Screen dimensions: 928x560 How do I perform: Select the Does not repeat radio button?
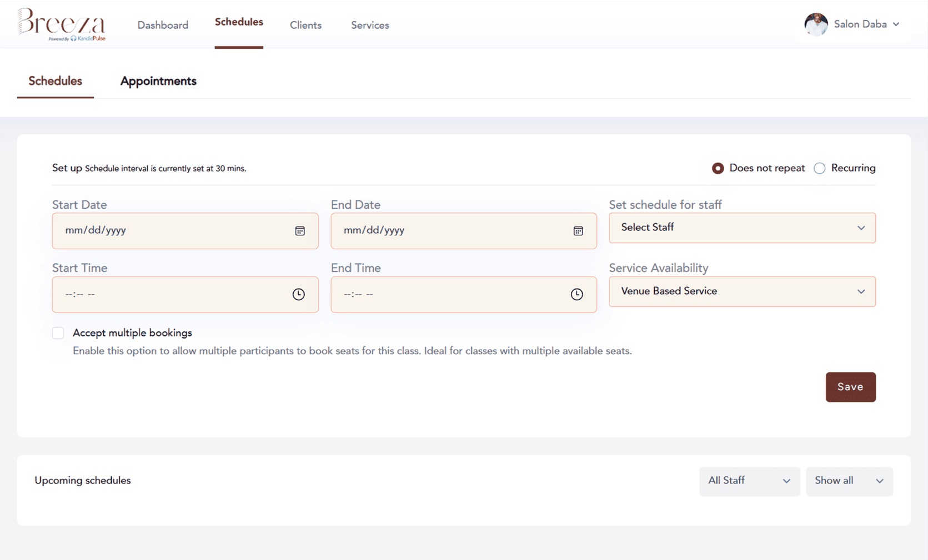click(718, 168)
